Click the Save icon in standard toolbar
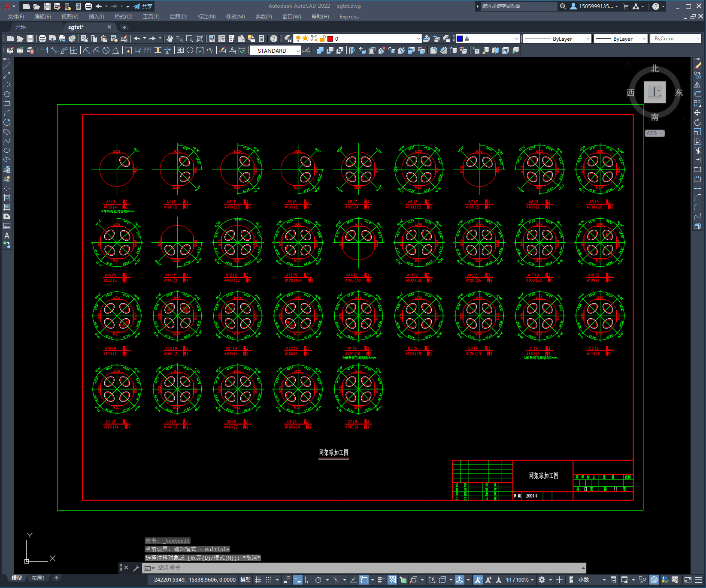 [x=30, y=39]
